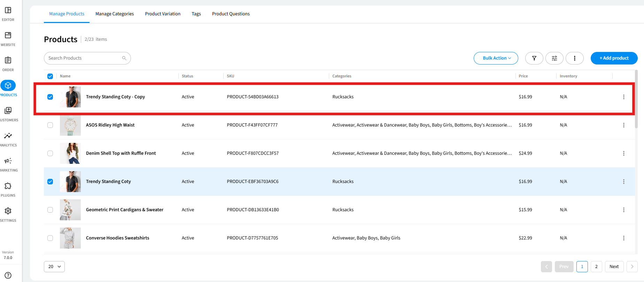Viewport: 644px width, 282px height.
Task: Open row menu for Converse Hoodies Sweatshirts
Action: pyautogui.click(x=623, y=238)
